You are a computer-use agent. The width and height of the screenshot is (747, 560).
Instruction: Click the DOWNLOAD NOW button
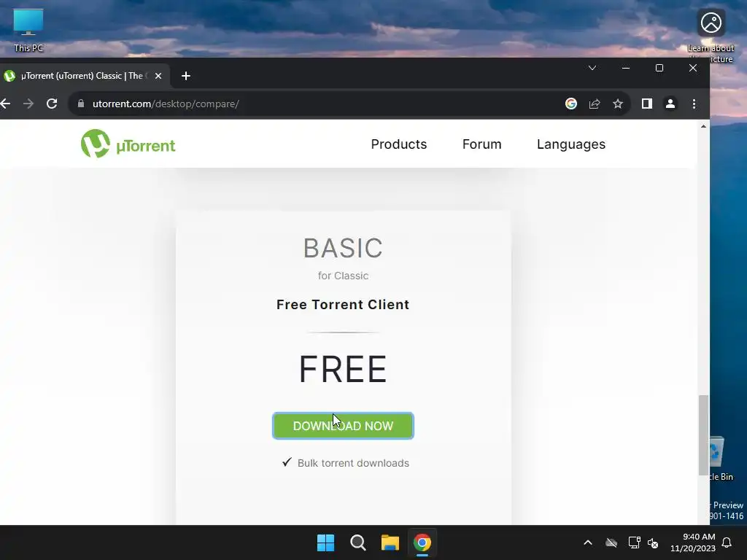[x=343, y=426]
